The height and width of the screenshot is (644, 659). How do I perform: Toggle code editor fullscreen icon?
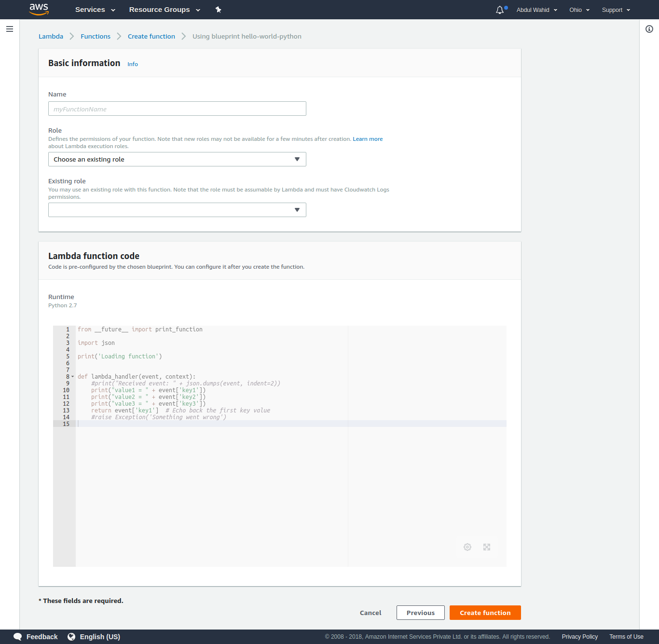(487, 547)
